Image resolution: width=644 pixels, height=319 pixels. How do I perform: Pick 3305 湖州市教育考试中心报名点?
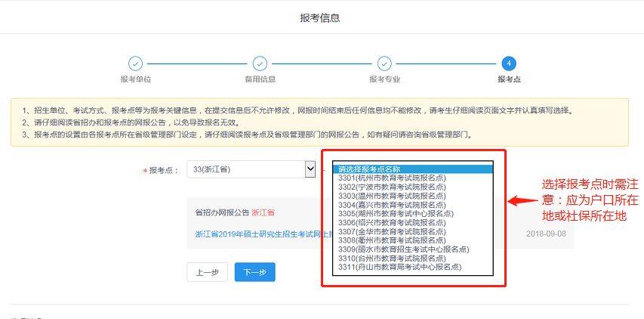point(396,214)
